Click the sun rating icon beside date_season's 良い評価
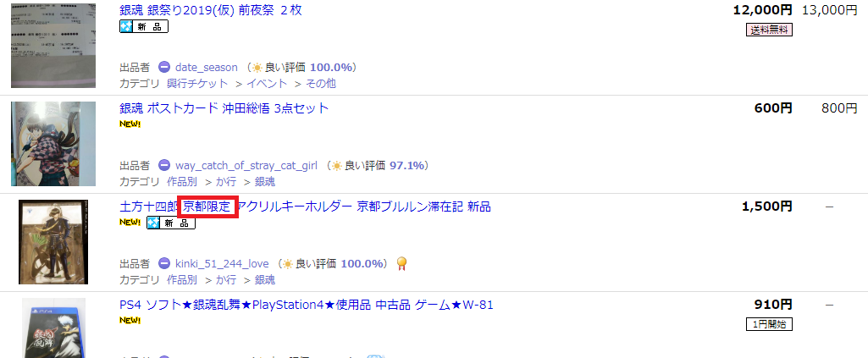This screenshot has height=358, width=868. (x=257, y=68)
